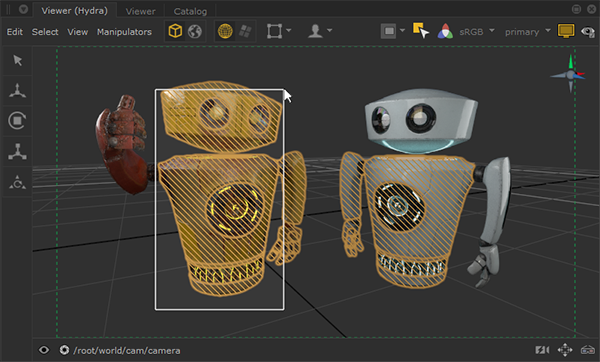Toggle the yellow wireframe globe icon
This screenshot has height=362, width=600.
pyautogui.click(x=225, y=31)
